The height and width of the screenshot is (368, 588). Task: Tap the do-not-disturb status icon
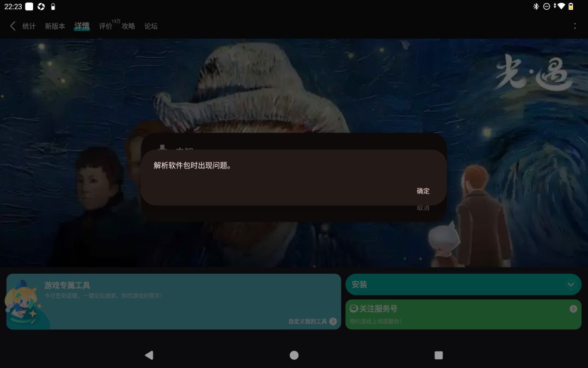tap(547, 7)
